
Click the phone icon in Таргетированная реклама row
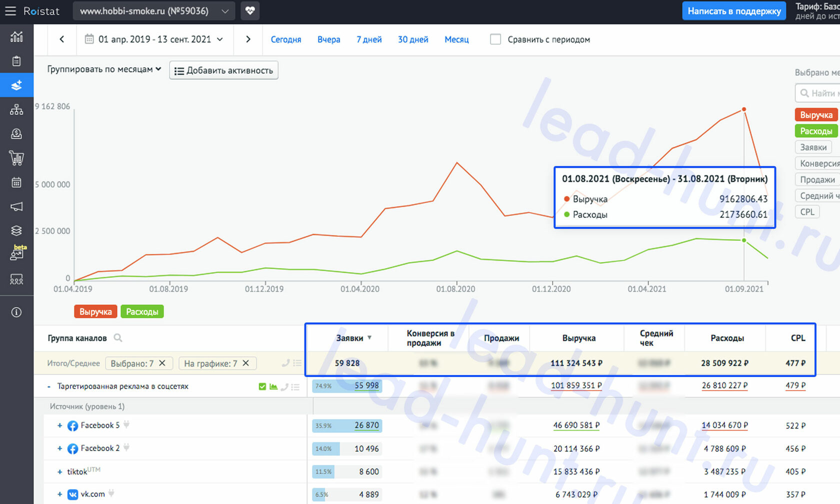pos(284,386)
